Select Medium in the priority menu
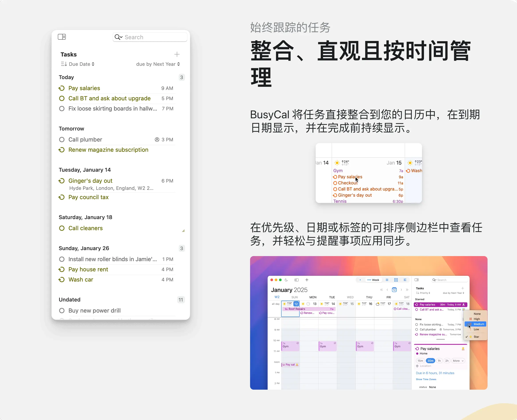Image resolution: width=517 pixels, height=420 pixels. coord(478,324)
